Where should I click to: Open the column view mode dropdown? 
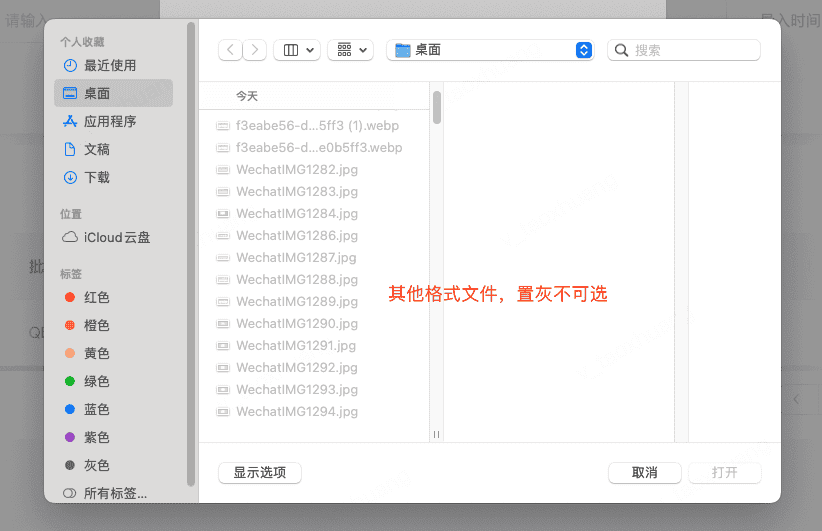pos(297,50)
